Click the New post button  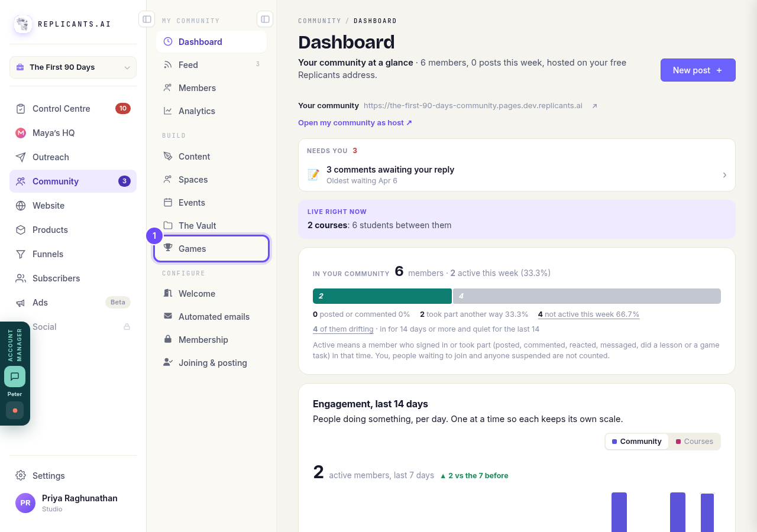tap(698, 70)
